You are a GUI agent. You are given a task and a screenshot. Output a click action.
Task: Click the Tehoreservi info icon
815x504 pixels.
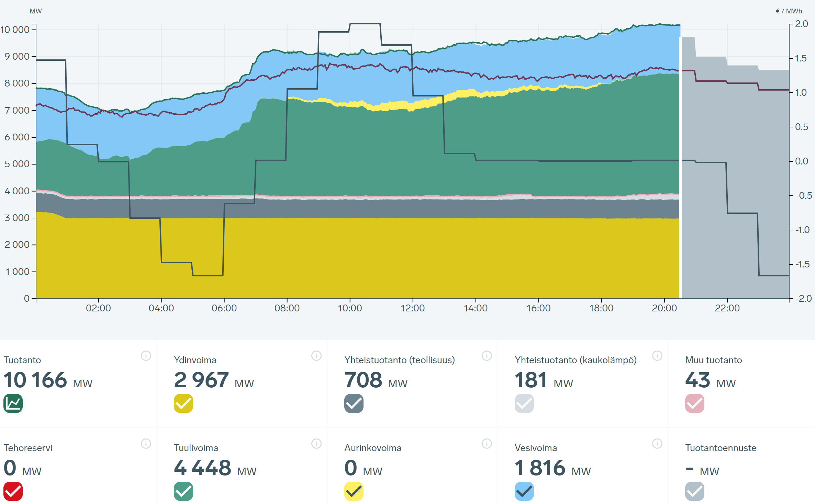pyautogui.click(x=146, y=444)
